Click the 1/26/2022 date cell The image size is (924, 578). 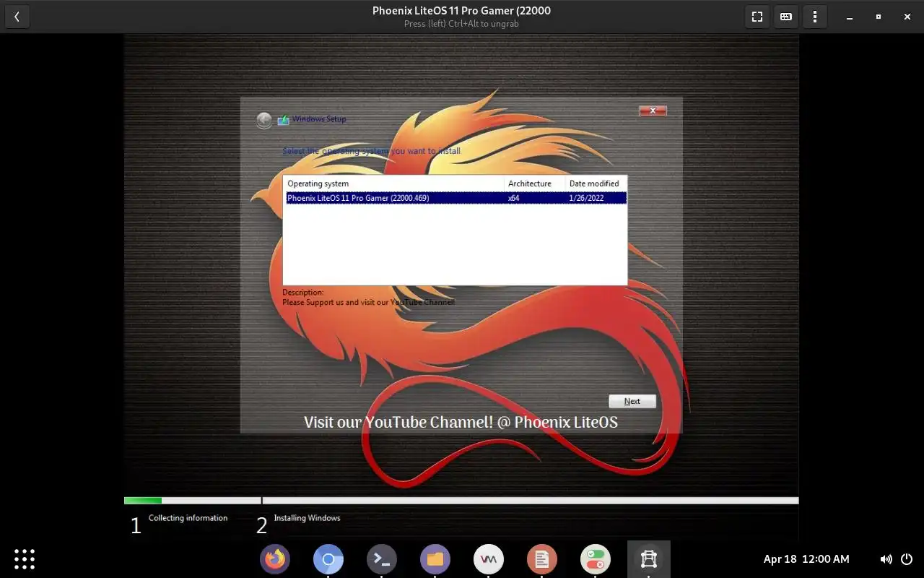point(586,198)
